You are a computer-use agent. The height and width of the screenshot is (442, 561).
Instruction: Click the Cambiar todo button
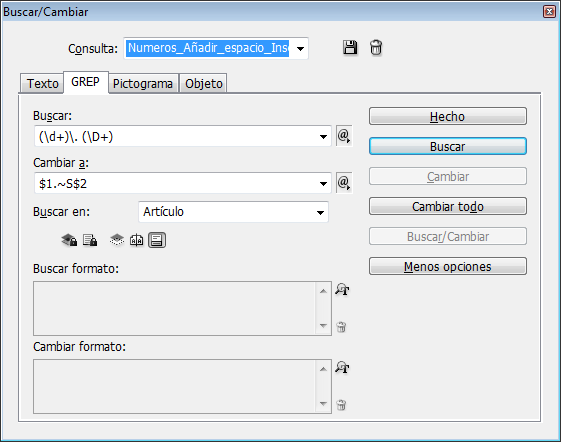click(x=448, y=207)
